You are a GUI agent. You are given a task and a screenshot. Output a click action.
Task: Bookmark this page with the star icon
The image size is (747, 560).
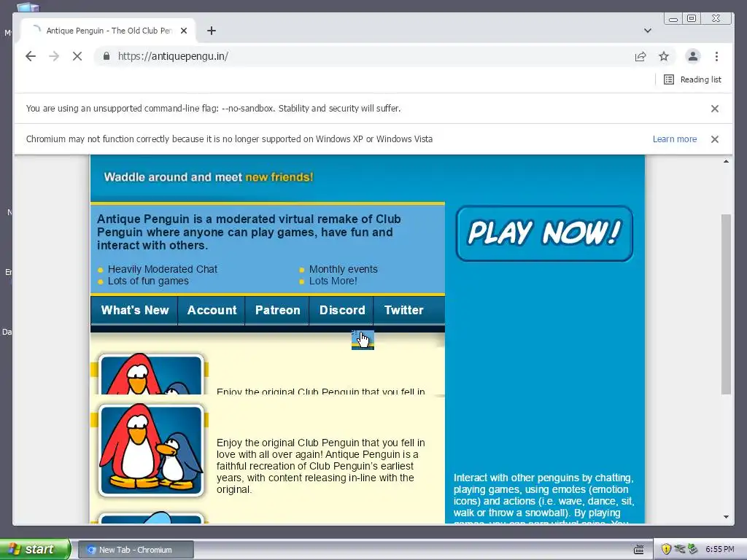(x=664, y=56)
